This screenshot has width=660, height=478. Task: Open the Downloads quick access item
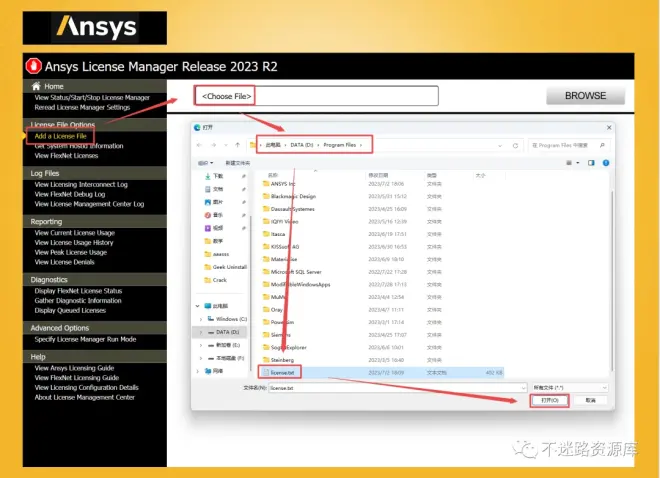click(218, 176)
